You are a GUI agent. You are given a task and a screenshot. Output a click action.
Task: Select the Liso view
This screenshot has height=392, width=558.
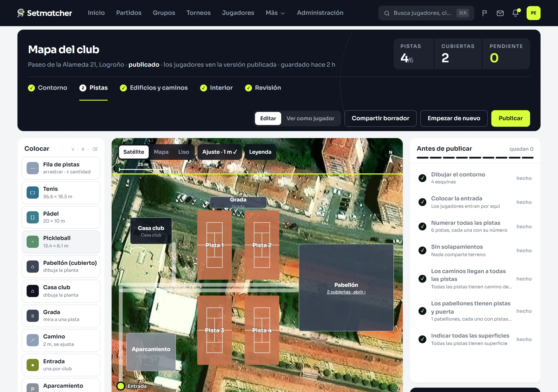pos(184,152)
